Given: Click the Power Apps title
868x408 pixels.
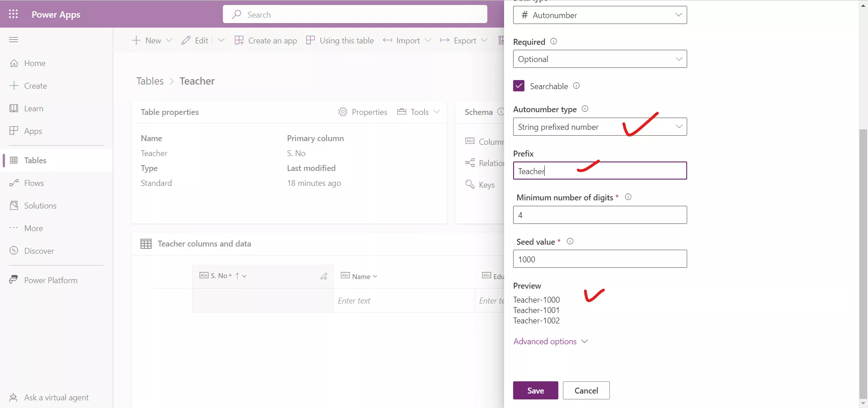Looking at the screenshot, I should click(56, 14).
